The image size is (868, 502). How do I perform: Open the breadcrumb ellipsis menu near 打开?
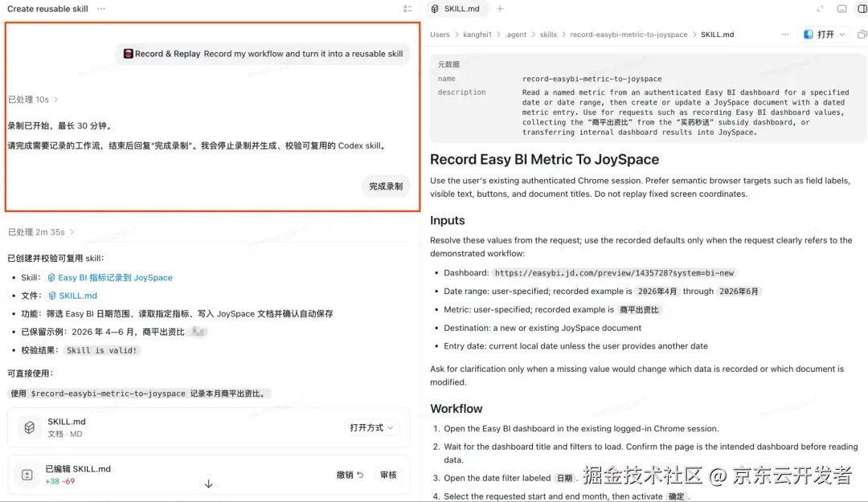[785, 35]
